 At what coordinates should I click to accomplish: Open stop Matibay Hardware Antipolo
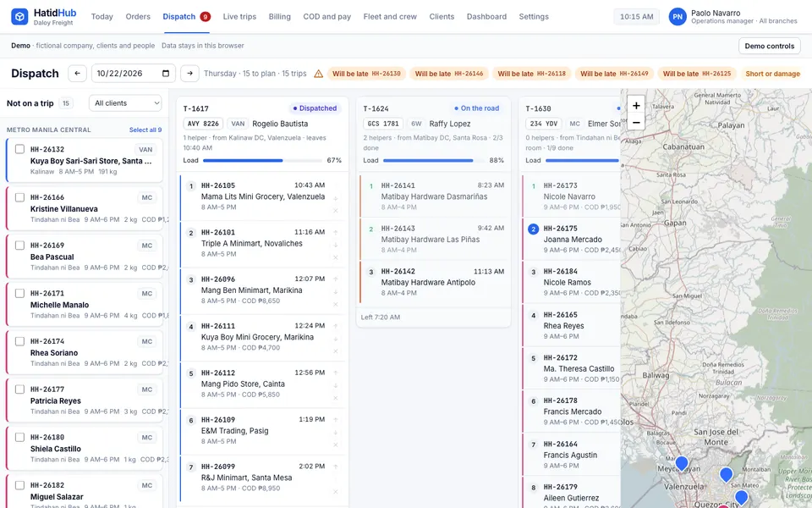point(433,282)
